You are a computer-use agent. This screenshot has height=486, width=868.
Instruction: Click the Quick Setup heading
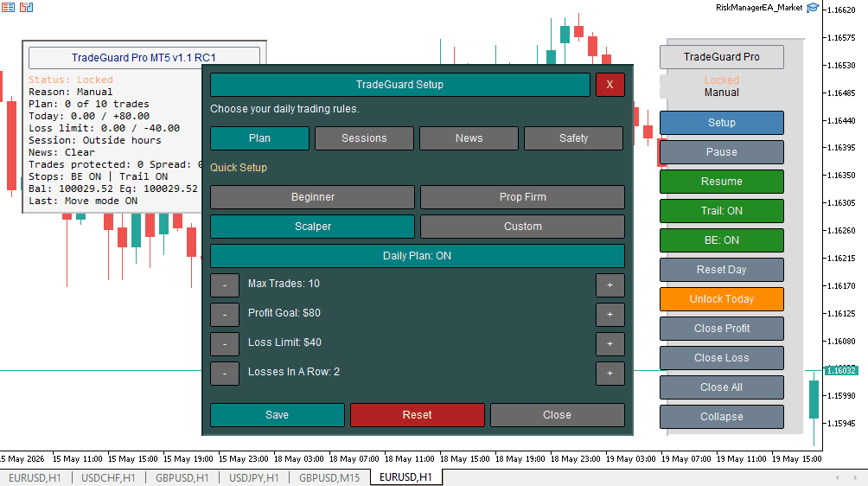tap(239, 167)
